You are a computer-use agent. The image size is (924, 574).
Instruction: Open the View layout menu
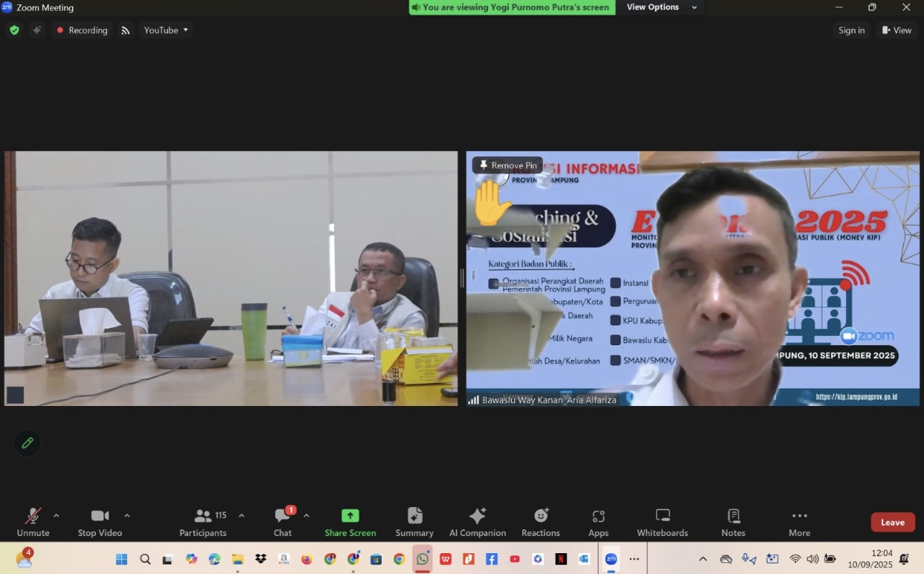(x=896, y=30)
